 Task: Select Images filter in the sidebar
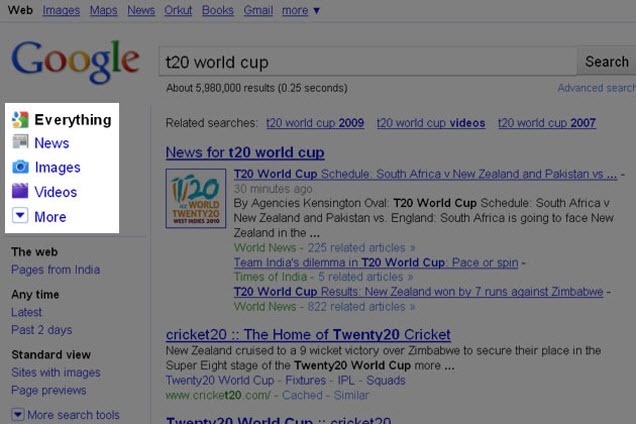click(x=58, y=168)
